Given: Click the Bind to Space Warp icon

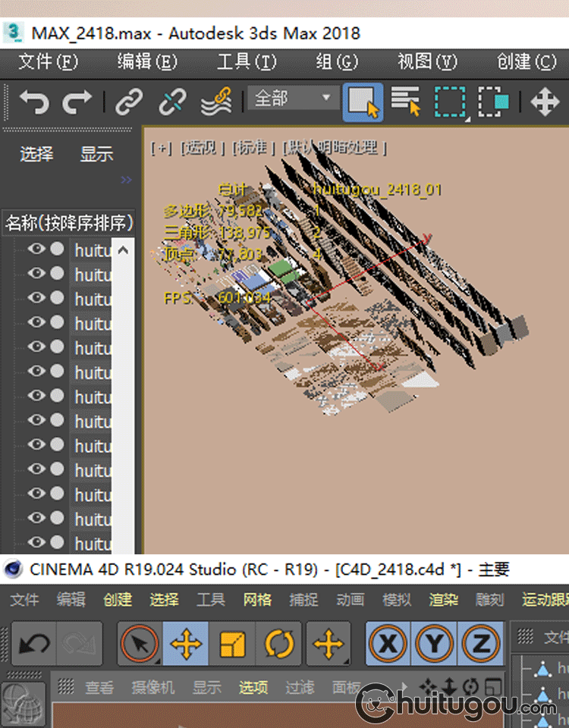Looking at the screenshot, I should click(x=216, y=101).
